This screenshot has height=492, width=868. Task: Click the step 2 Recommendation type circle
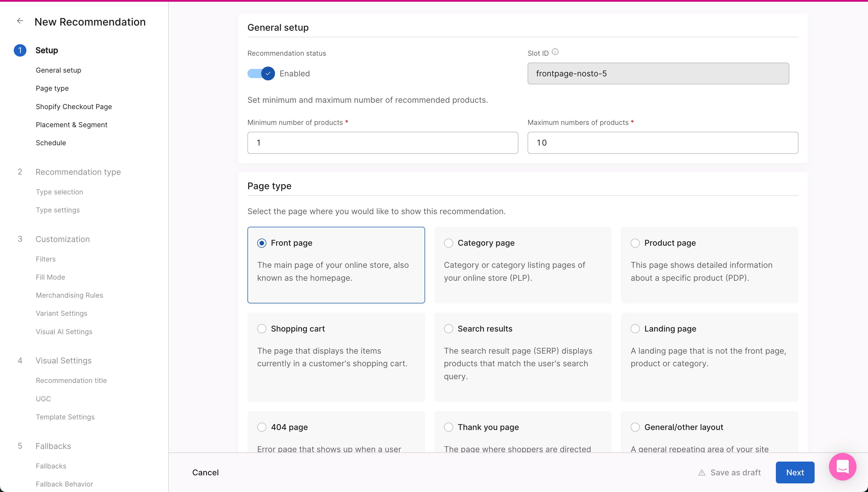pos(20,172)
